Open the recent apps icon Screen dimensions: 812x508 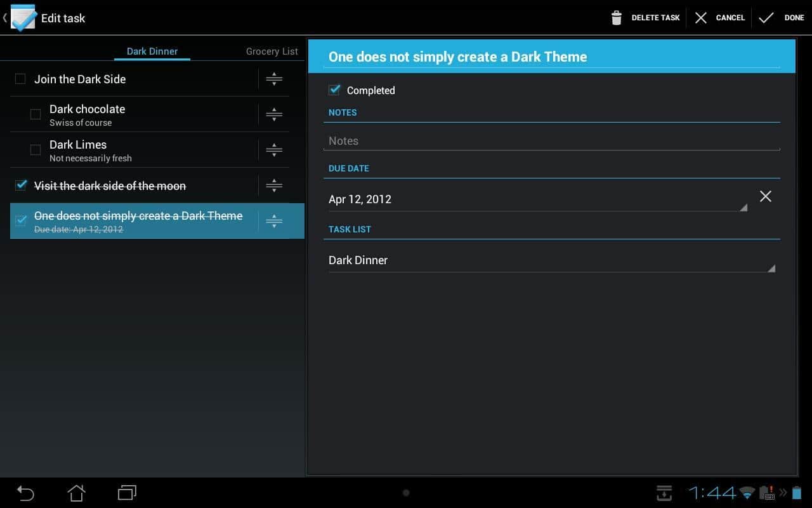click(127, 493)
